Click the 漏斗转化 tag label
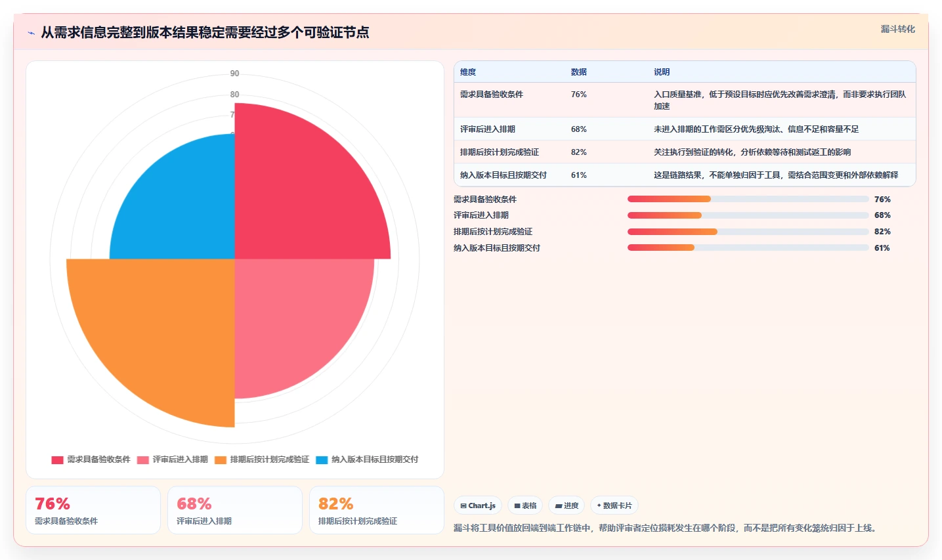Viewport: 942px width, 560px height. [897, 29]
